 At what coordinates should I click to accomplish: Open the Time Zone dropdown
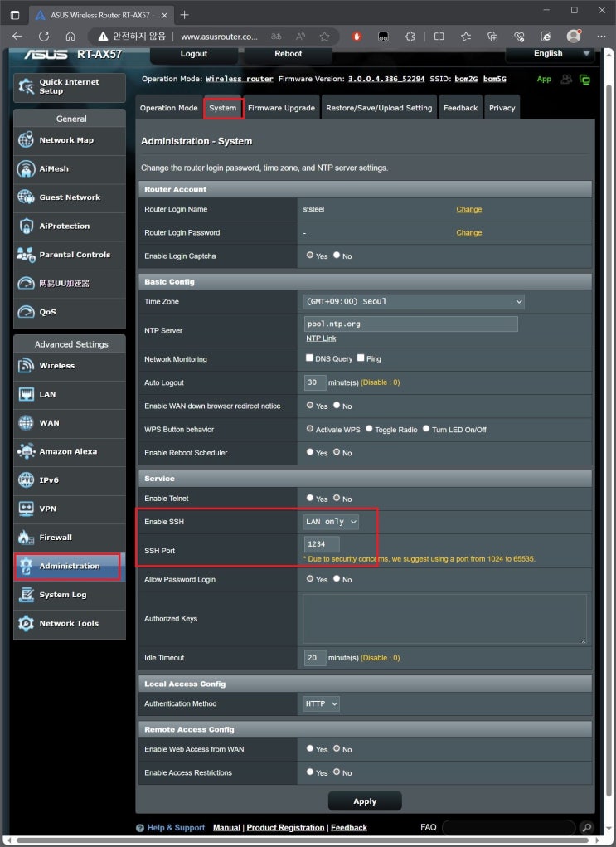[414, 301]
